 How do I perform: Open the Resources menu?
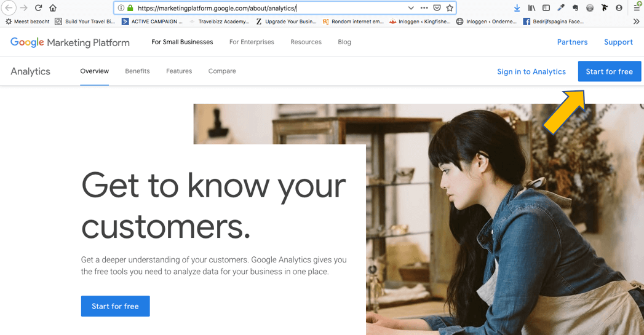click(306, 42)
